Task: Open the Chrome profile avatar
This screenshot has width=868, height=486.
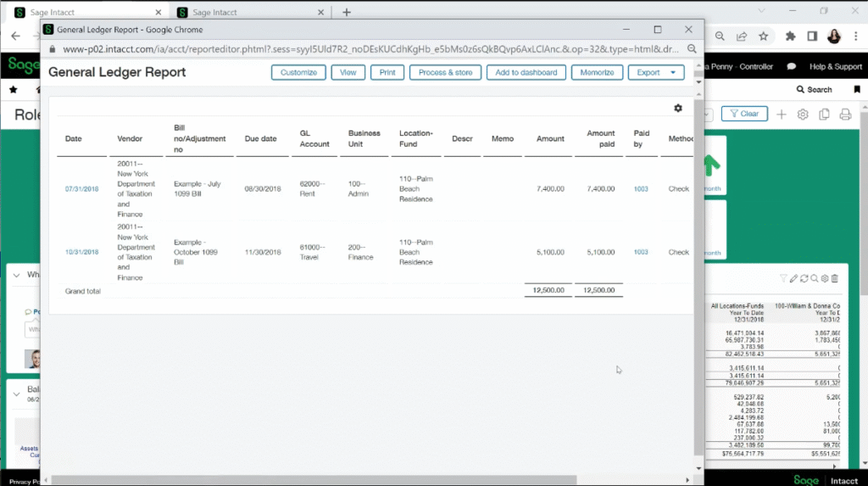Action: coord(834,36)
